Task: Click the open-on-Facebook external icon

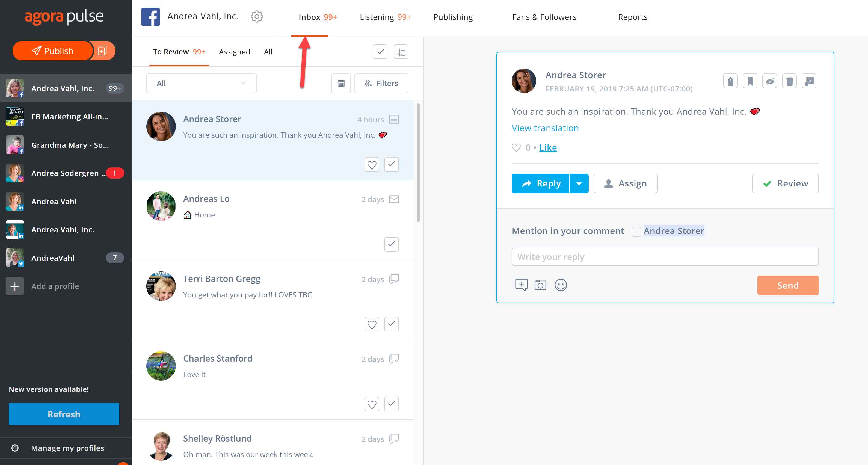Action: pos(809,81)
